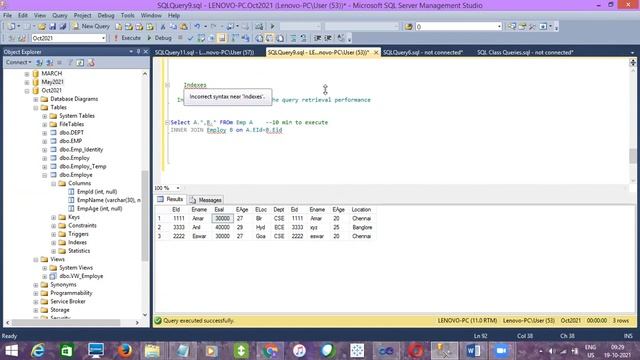Expand the dbo.DEPT table node
The width and height of the screenshot is (640, 360).
(x=44, y=133)
